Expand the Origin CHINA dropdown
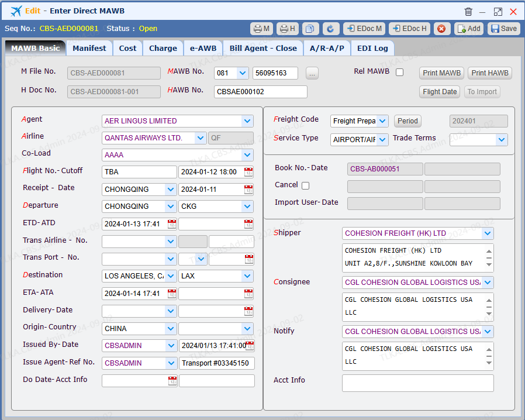Image resolution: width=525 pixels, height=420 pixels. click(x=171, y=329)
